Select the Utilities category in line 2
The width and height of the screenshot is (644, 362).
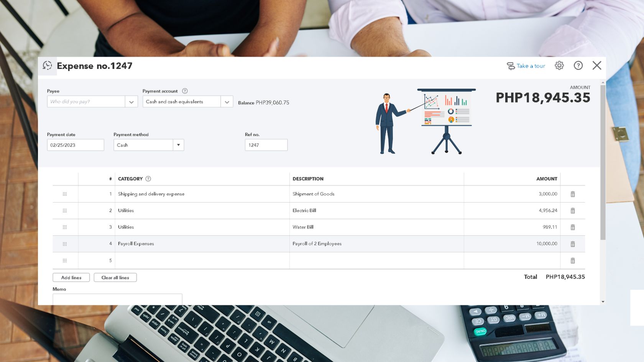[x=202, y=211]
